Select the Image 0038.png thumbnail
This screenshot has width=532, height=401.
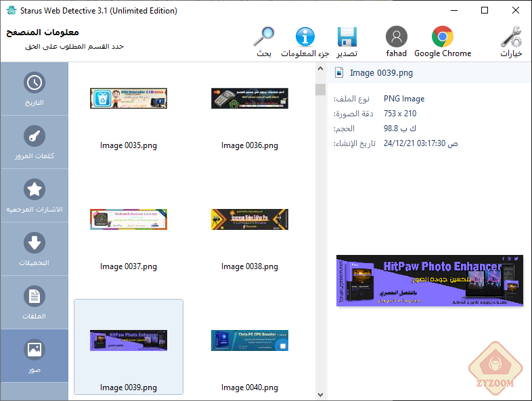click(250, 219)
